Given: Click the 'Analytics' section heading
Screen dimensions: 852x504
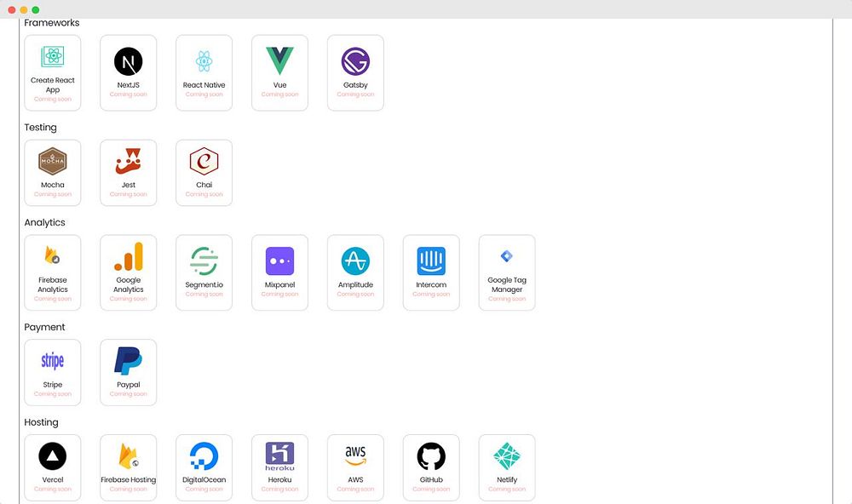Looking at the screenshot, I should (44, 222).
